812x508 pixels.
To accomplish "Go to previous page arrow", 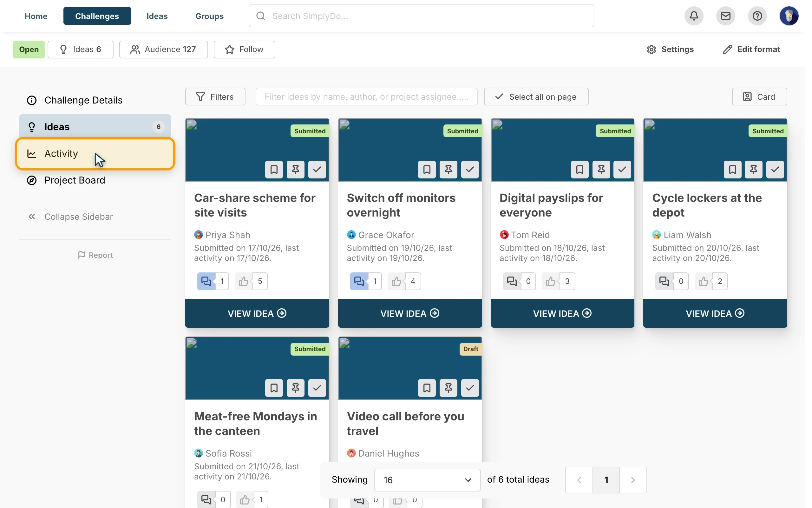I will 579,480.
